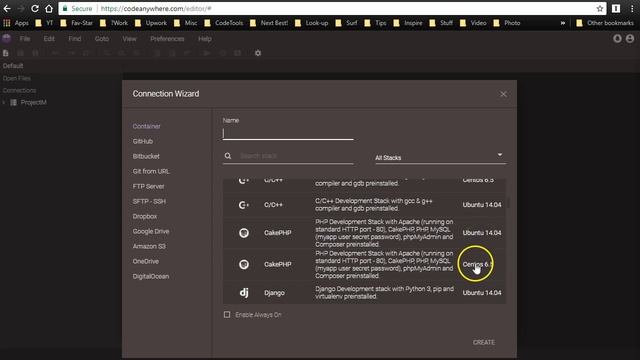Select the Container connection type
The image size is (640, 360).
click(147, 127)
